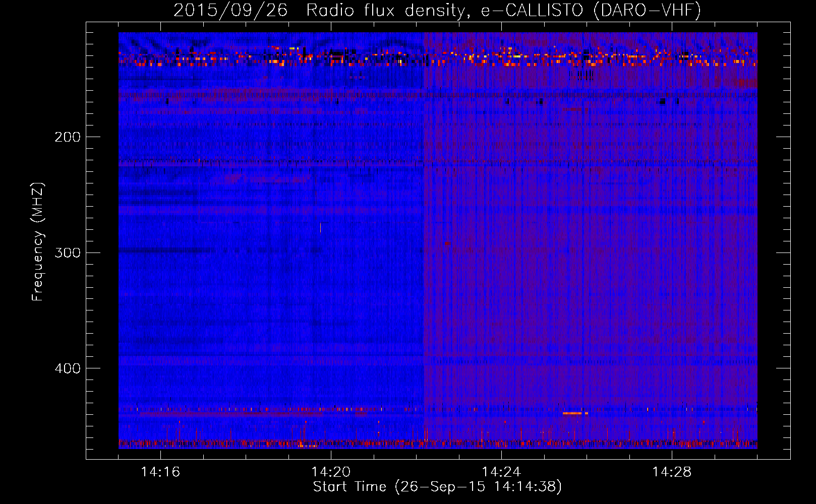This screenshot has width=816, height=504.
Task: Click the "Frequency (MHZ)" axis label
Action: [x=38, y=242]
